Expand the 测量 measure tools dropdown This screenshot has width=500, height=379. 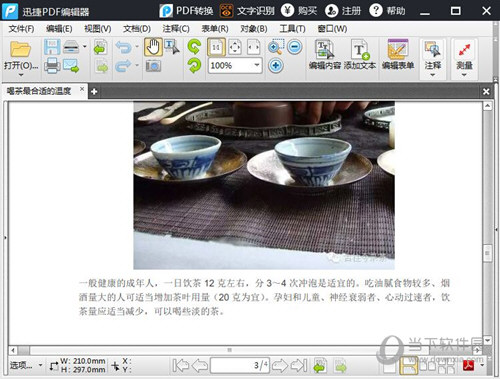pos(464,75)
